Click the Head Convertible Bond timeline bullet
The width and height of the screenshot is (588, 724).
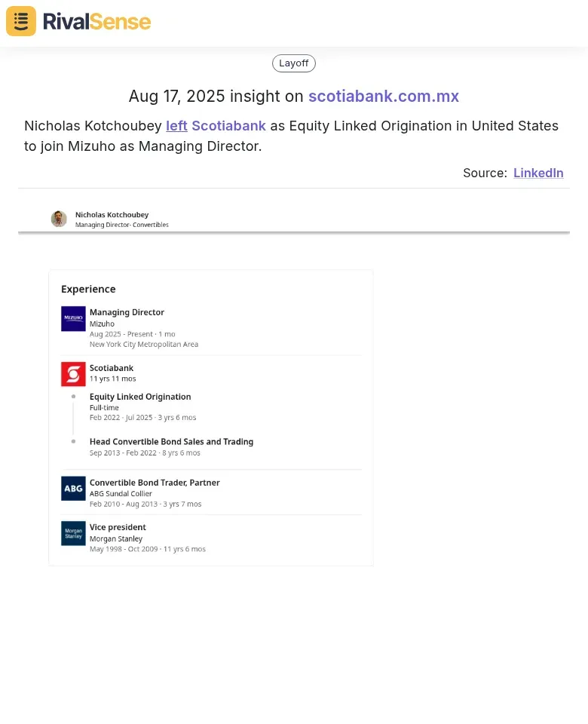pos(73,441)
